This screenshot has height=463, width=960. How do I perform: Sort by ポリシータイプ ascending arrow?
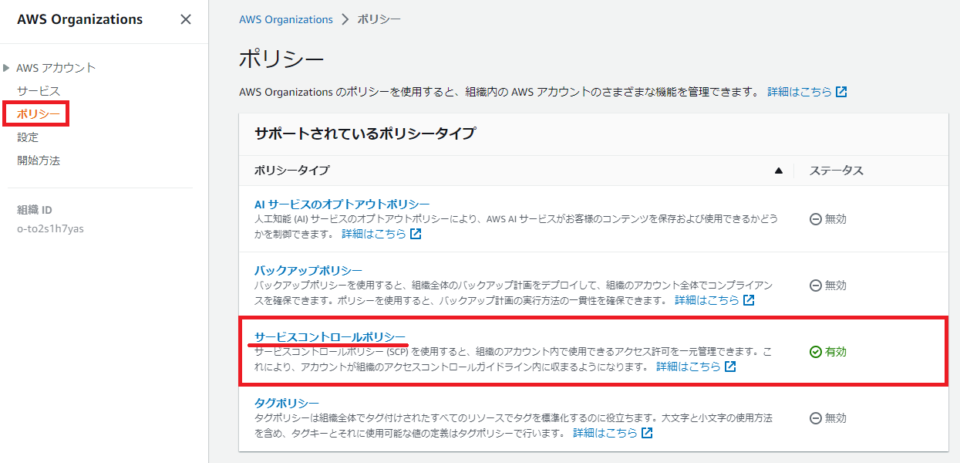(779, 171)
